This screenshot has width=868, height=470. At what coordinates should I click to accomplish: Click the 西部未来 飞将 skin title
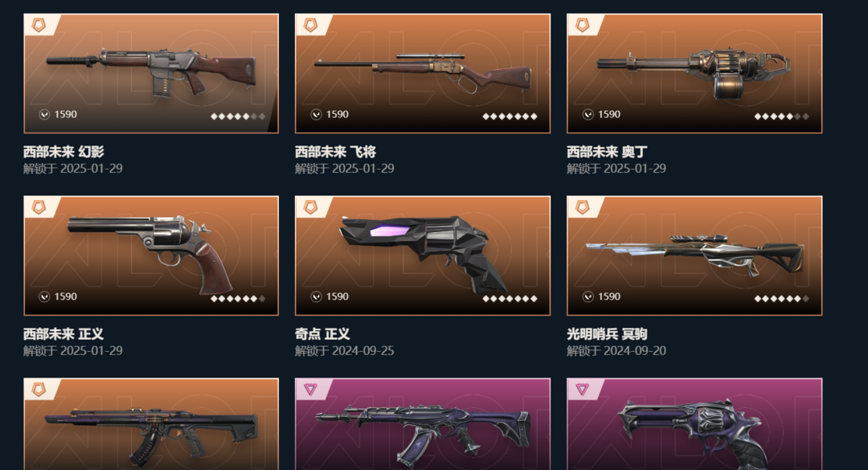pyautogui.click(x=335, y=152)
